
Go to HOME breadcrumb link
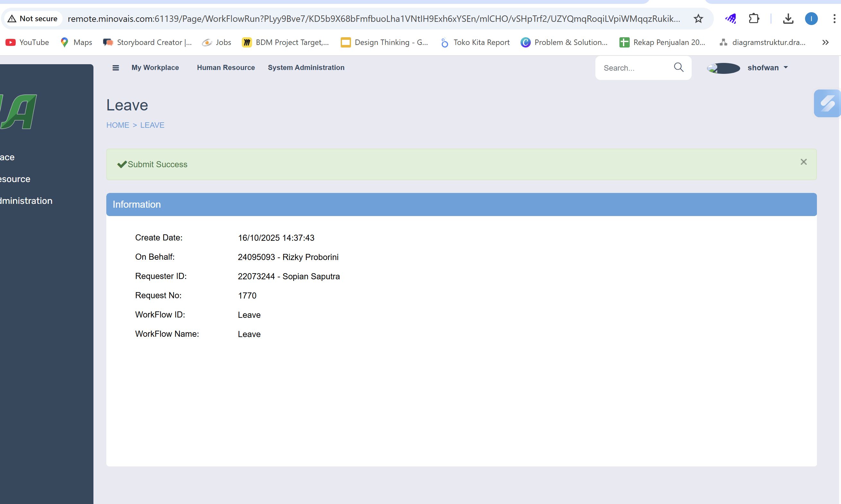point(118,125)
